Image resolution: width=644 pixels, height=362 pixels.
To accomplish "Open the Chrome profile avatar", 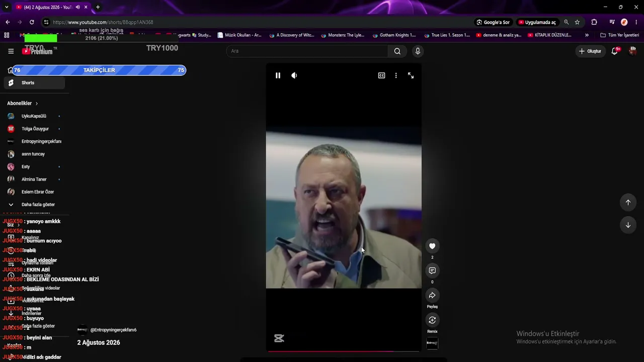I will [624, 22].
